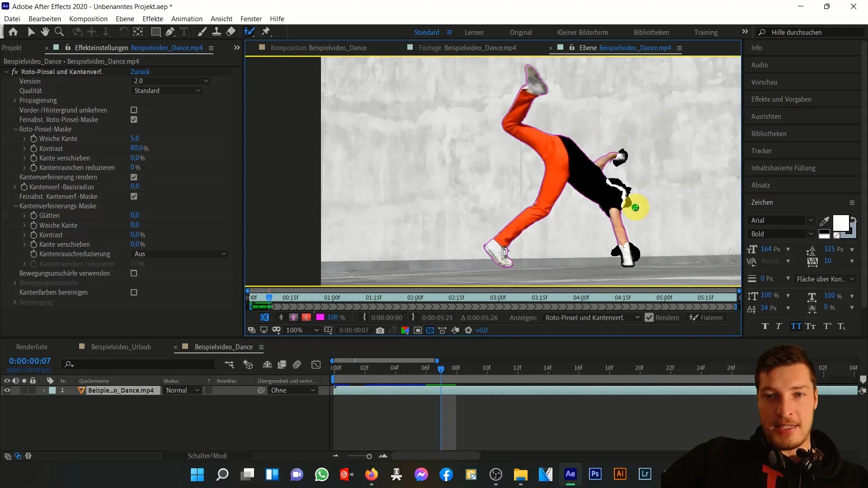Click the Inhaltsbasierte Füllung panel icon

pos(783,168)
